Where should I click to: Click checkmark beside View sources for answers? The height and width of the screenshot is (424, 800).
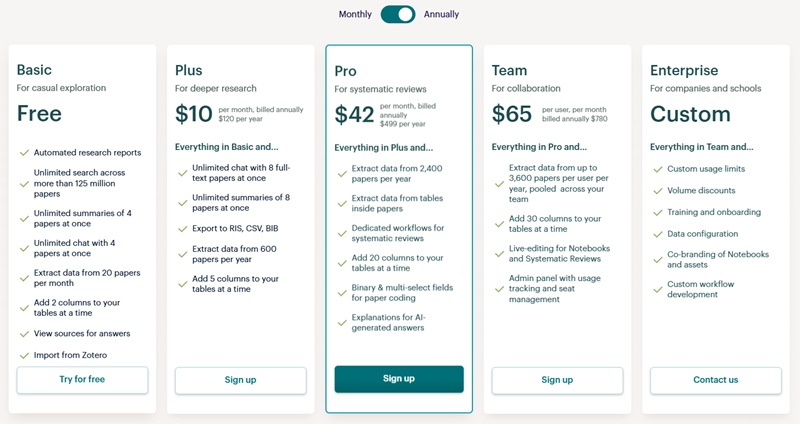23,333
